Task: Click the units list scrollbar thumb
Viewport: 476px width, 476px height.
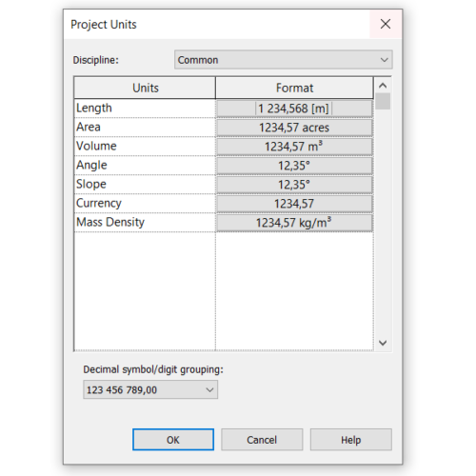Action: [x=383, y=101]
